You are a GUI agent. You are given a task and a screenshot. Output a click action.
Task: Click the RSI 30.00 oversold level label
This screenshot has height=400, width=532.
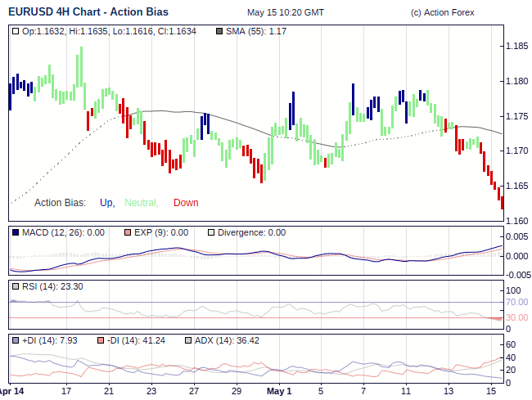516,317
